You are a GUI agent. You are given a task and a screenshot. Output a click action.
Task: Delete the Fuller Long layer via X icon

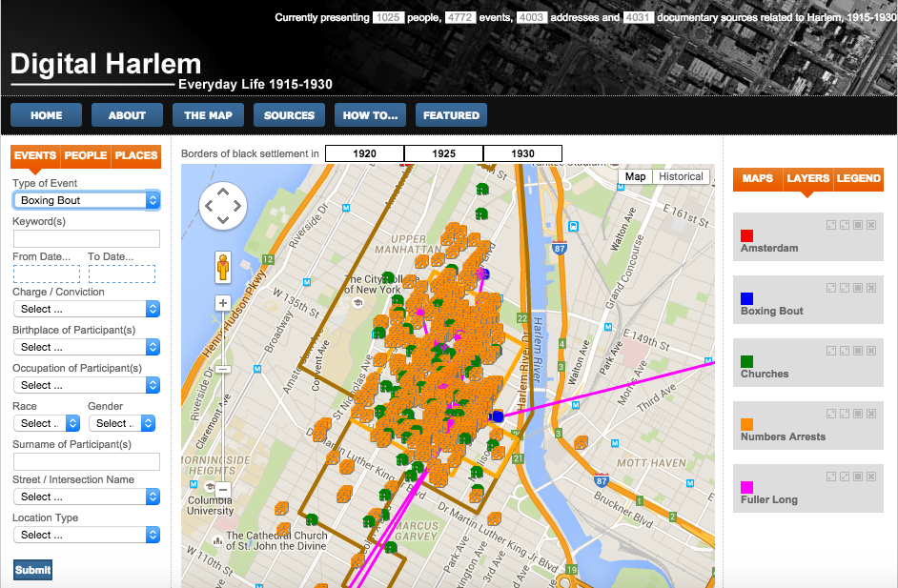click(871, 476)
